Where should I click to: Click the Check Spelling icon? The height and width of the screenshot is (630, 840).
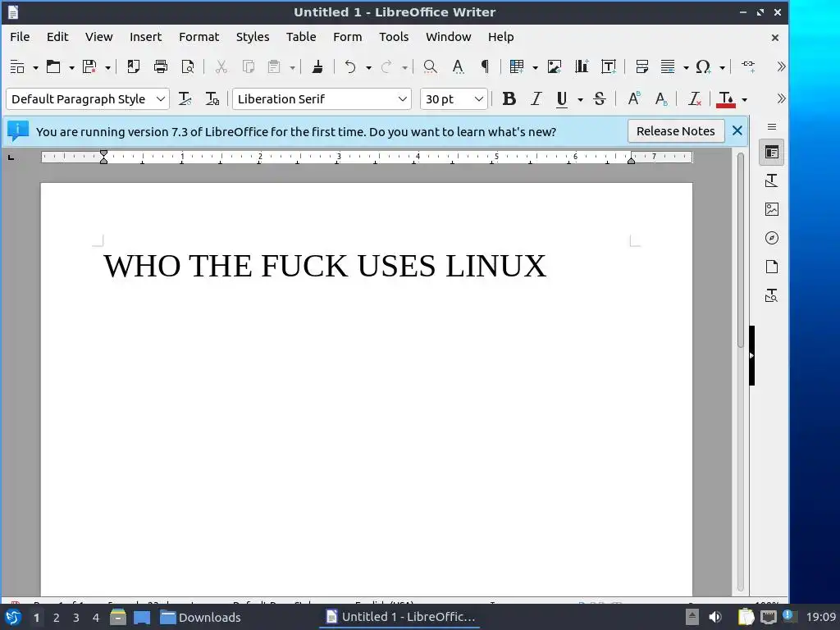click(x=458, y=66)
